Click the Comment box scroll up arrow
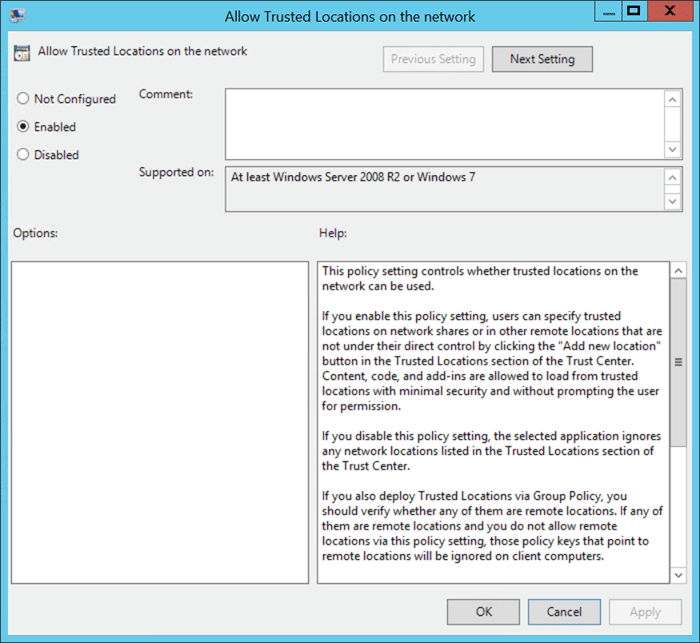 673,99
